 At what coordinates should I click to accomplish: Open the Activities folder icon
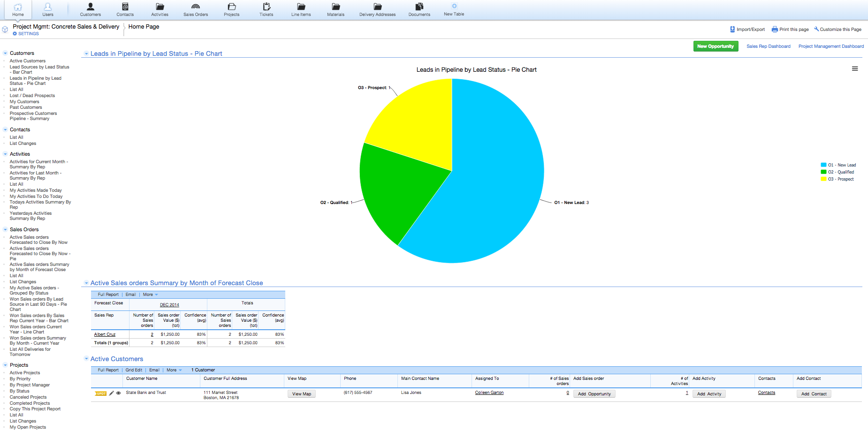click(160, 7)
